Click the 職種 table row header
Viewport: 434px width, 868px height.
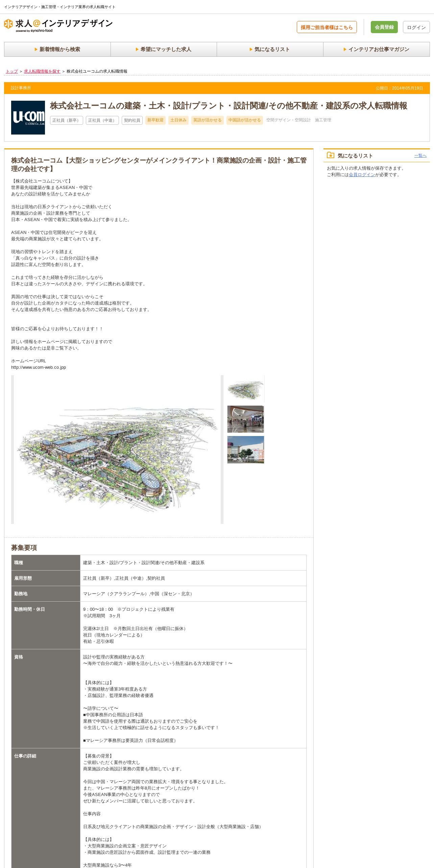click(x=46, y=563)
